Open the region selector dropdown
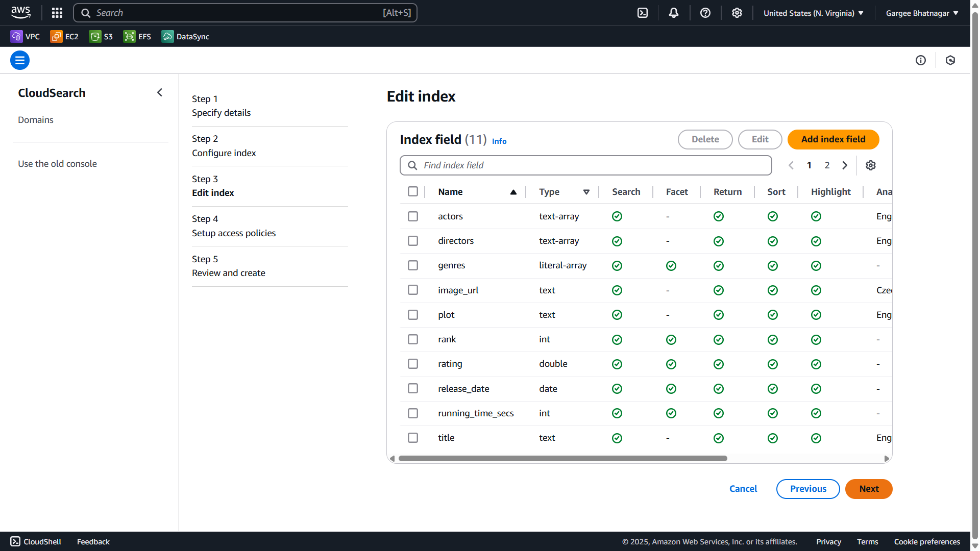The width and height of the screenshot is (980, 551). click(x=814, y=13)
